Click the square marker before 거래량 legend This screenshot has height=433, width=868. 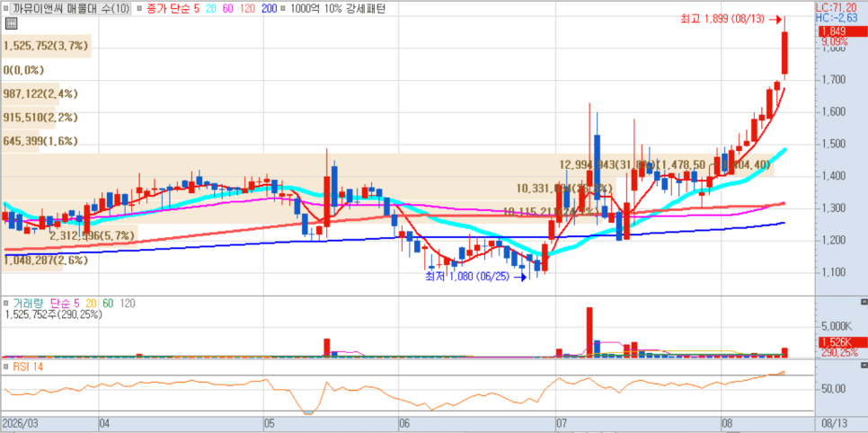[5, 304]
